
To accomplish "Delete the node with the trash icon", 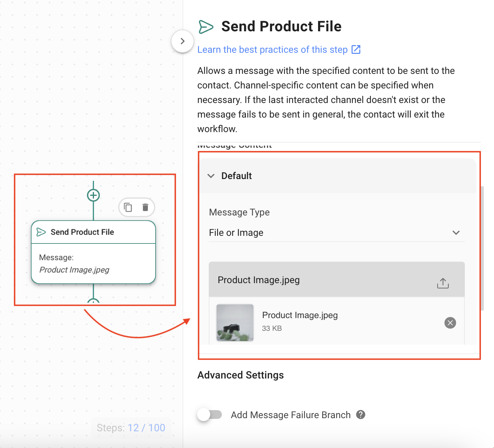I will (x=145, y=207).
